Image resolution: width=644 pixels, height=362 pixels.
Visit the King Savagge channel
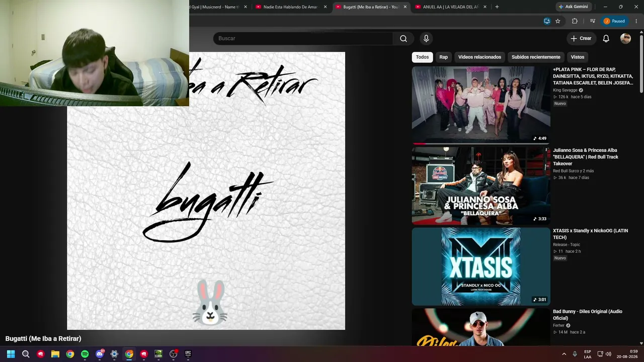tap(565, 90)
